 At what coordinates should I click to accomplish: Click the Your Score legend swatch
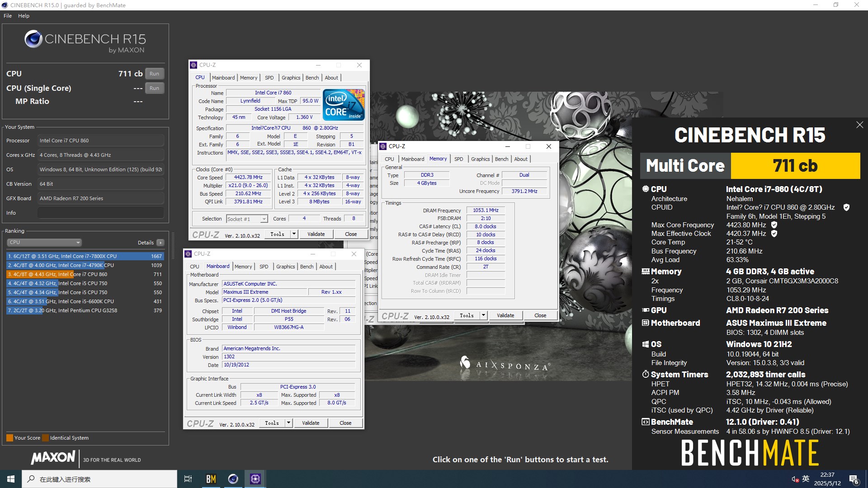pos(9,438)
